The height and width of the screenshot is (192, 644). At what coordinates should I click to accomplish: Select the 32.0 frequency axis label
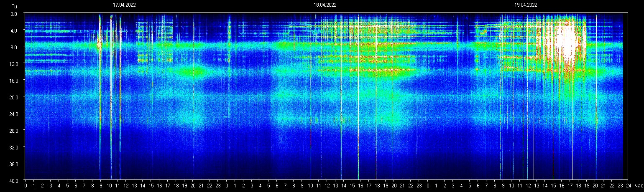14,147
